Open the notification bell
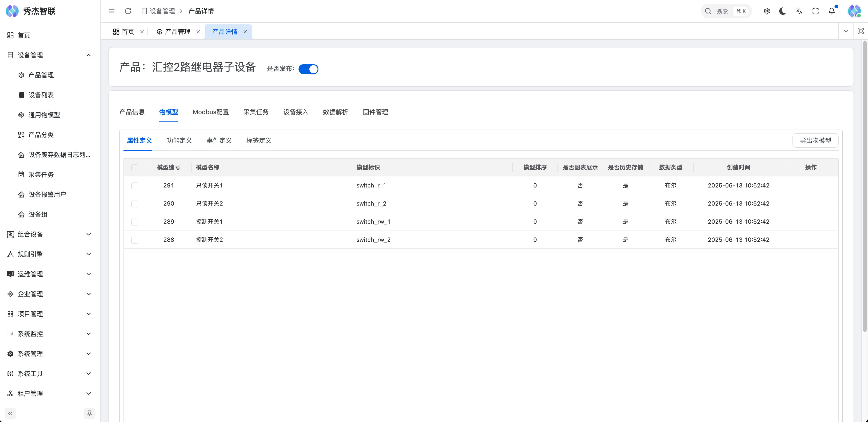The image size is (868, 422). (832, 11)
